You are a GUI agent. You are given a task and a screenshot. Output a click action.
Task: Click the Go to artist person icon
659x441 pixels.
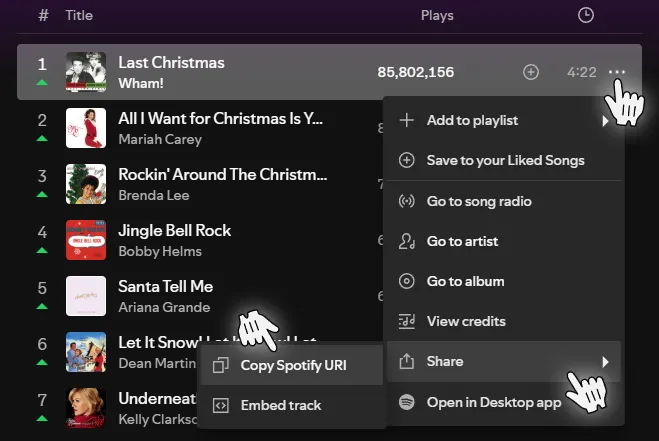click(407, 241)
